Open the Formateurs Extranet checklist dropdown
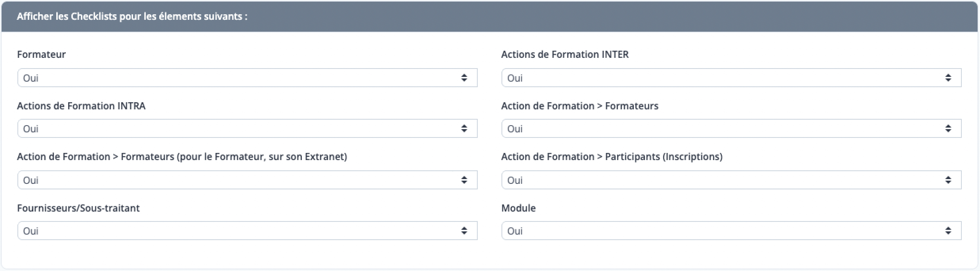Image resolution: width=980 pixels, height=271 pixels. [247, 180]
